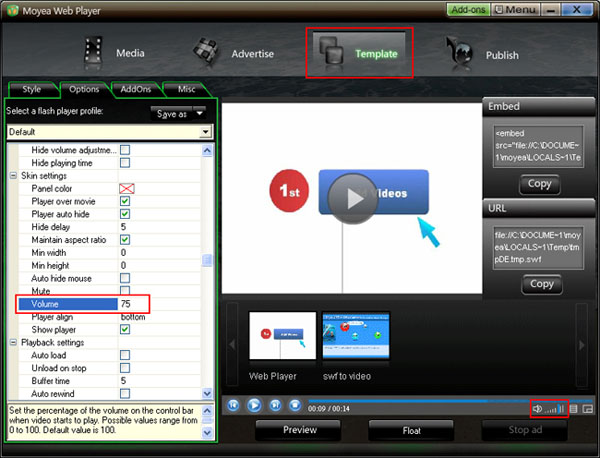Select the swf to video thumbnail
600x458 pixels.
tap(356, 336)
